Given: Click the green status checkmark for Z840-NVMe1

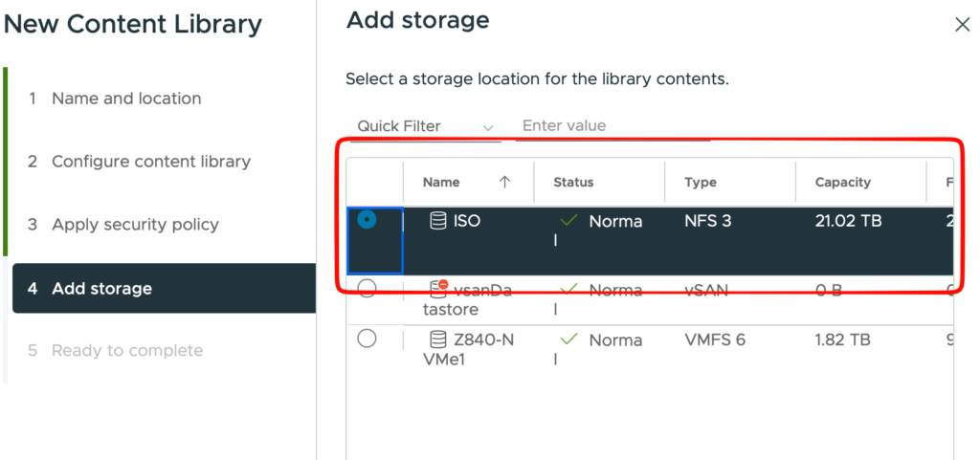Looking at the screenshot, I should (569, 340).
